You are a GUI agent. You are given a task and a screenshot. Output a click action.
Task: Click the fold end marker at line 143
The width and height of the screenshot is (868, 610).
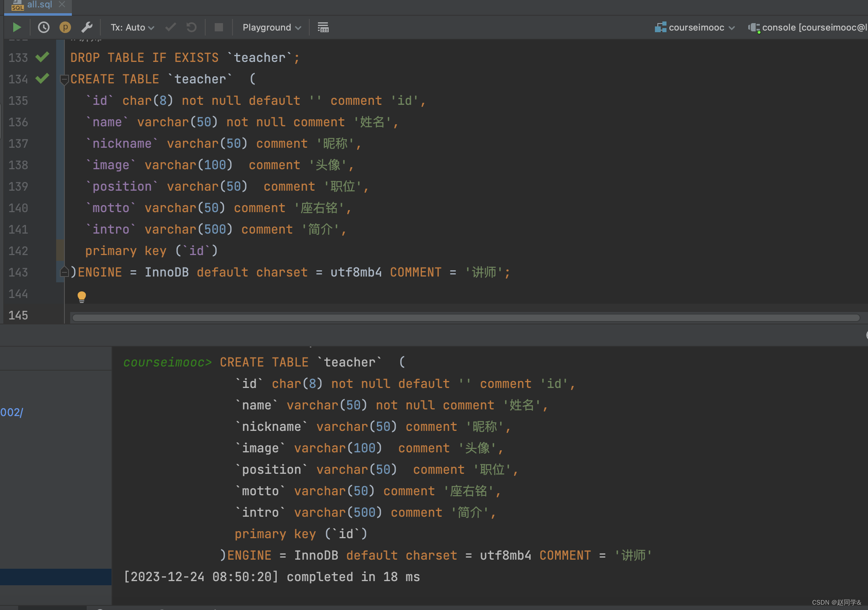(64, 272)
